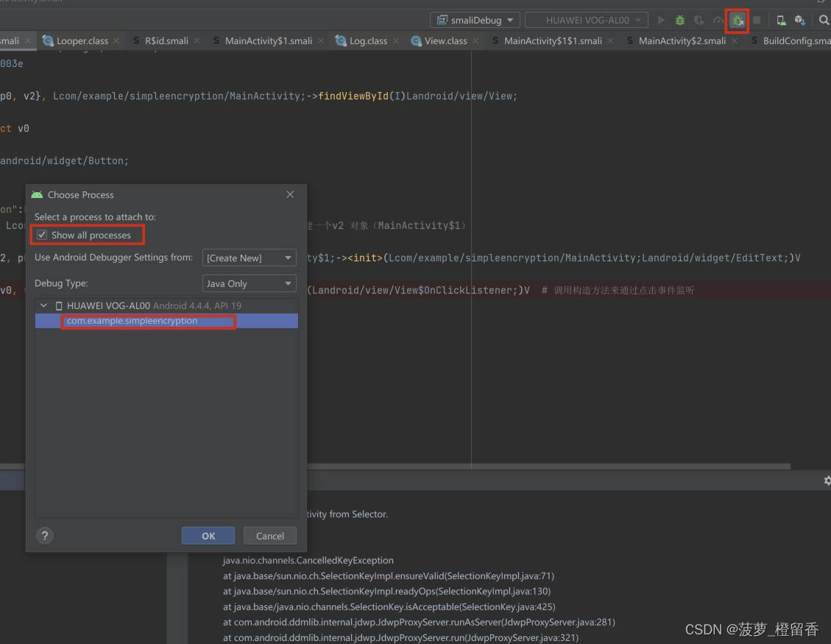This screenshot has width=831, height=644.
Task: Click OK in Choose Process dialog
Action: (208, 536)
